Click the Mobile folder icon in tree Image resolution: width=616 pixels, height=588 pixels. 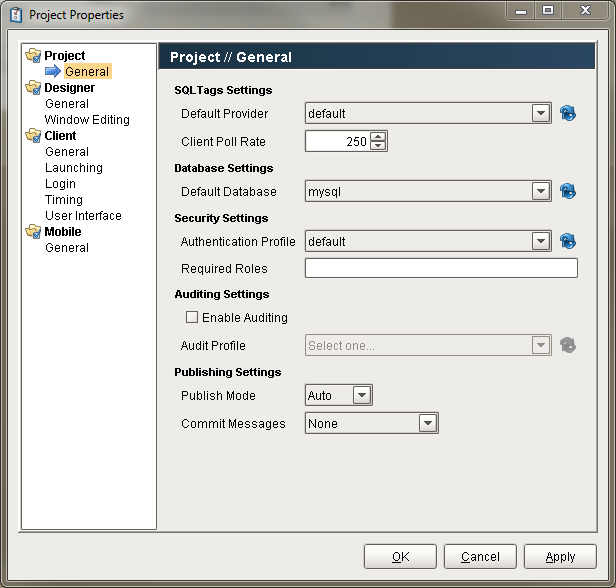[33, 232]
